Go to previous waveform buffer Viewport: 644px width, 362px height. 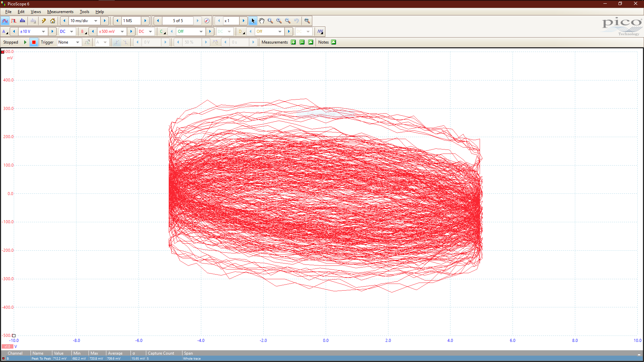tap(158, 21)
